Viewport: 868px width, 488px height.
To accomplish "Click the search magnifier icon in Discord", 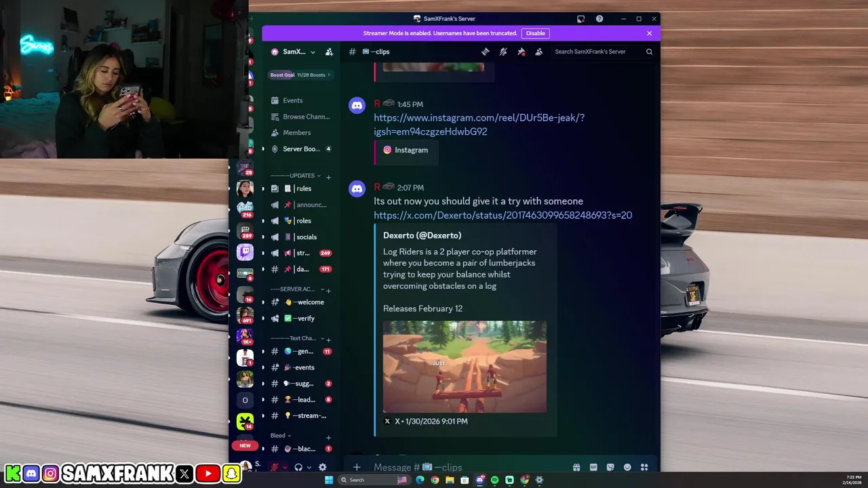I will coord(649,52).
